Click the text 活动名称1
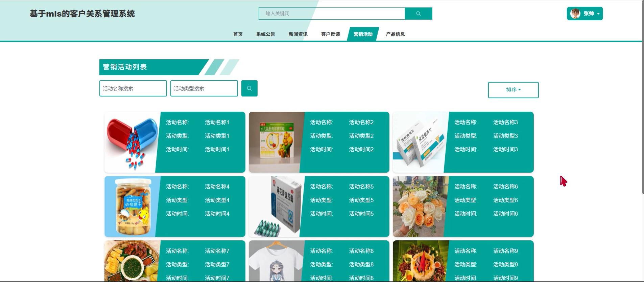The height and width of the screenshot is (282, 644). pos(217,122)
